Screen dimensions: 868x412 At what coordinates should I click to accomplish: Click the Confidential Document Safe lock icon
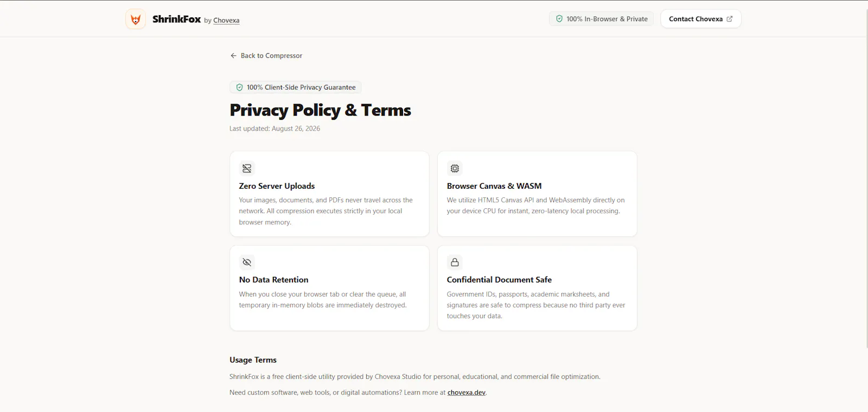tap(455, 262)
